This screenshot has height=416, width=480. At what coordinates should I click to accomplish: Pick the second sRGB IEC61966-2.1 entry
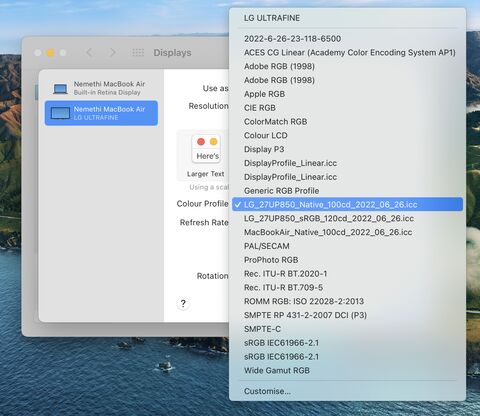[347, 357]
